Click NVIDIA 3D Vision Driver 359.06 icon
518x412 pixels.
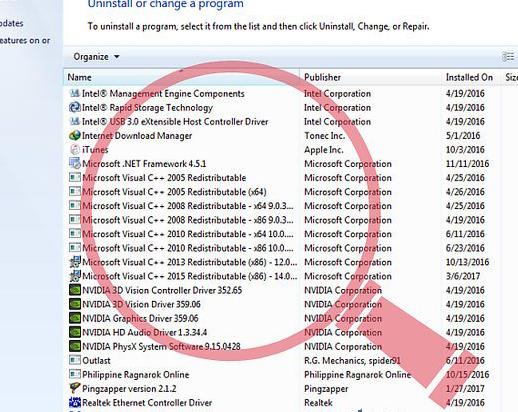pyautogui.click(x=75, y=304)
